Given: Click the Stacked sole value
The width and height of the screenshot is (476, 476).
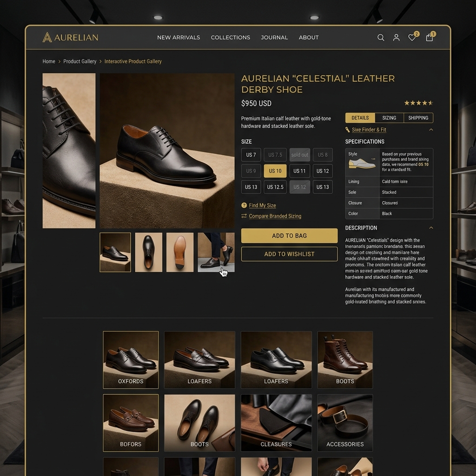Looking at the screenshot, I should coord(389,192).
